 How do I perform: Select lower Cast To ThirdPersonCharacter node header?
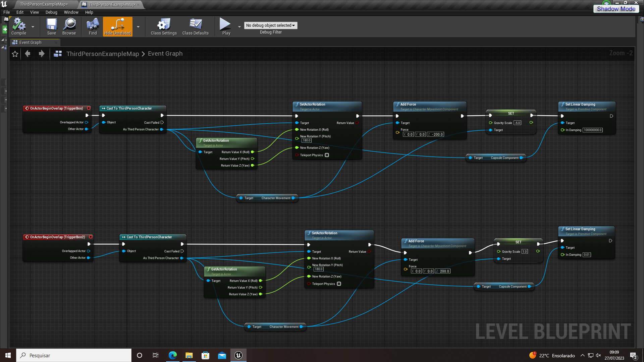click(x=153, y=237)
